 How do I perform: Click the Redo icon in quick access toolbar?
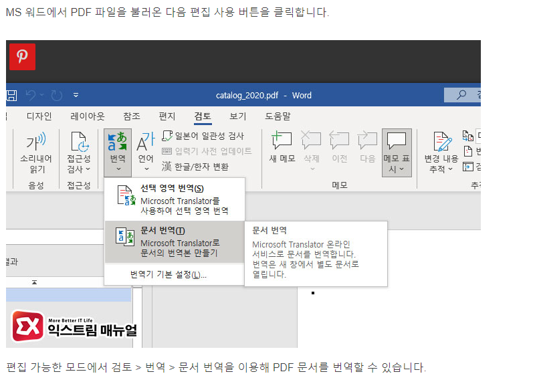pos(56,95)
